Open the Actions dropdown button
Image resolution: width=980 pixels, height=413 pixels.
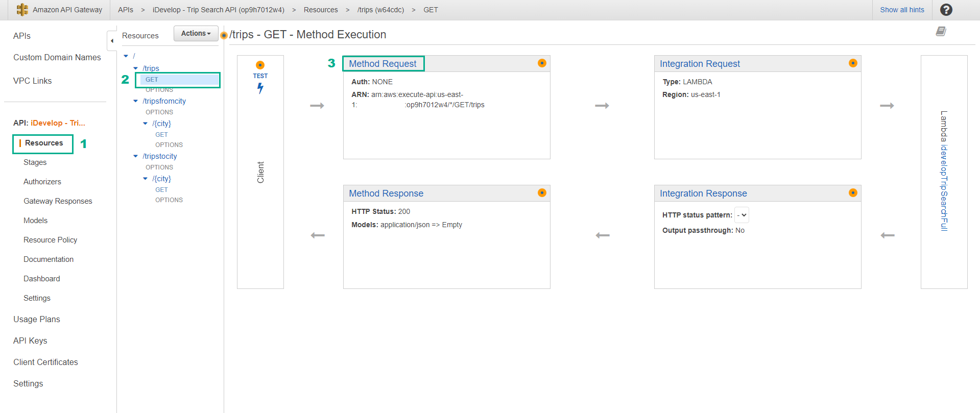point(196,33)
